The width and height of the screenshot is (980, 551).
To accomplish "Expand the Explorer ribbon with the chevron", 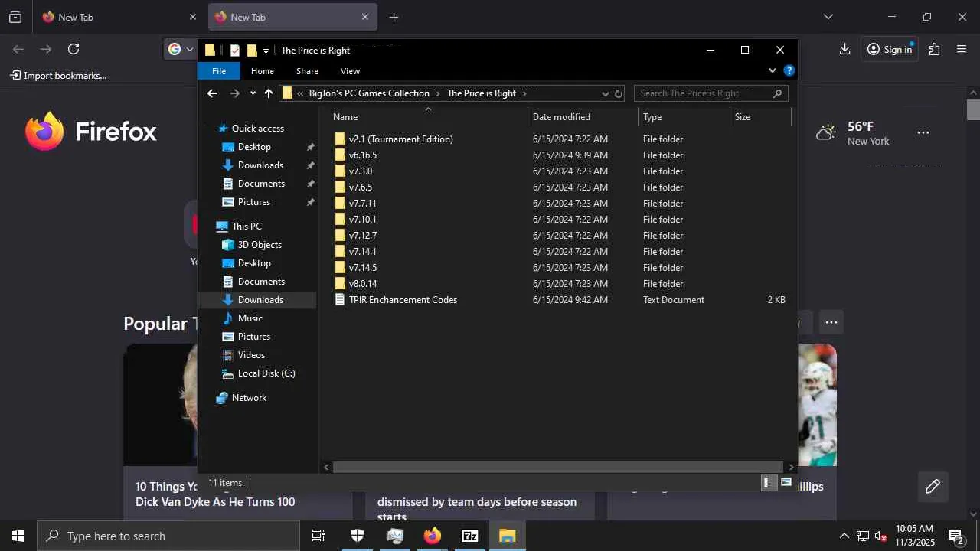I will point(772,70).
